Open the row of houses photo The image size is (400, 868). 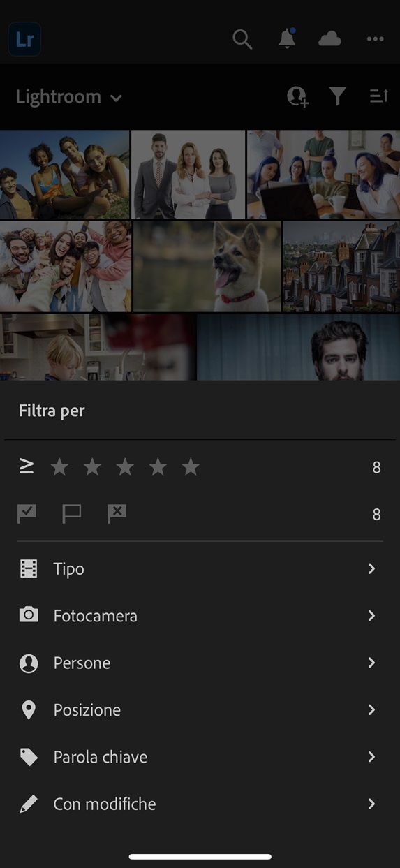341,266
